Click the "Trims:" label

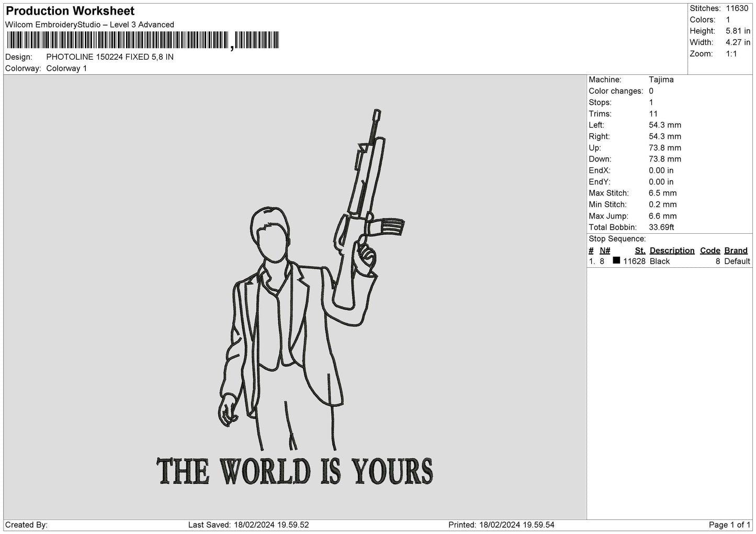[x=600, y=114]
